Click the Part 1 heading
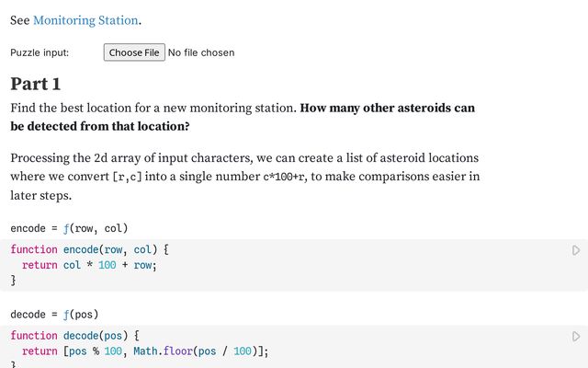 pyautogui.click(x=36, y=85)
